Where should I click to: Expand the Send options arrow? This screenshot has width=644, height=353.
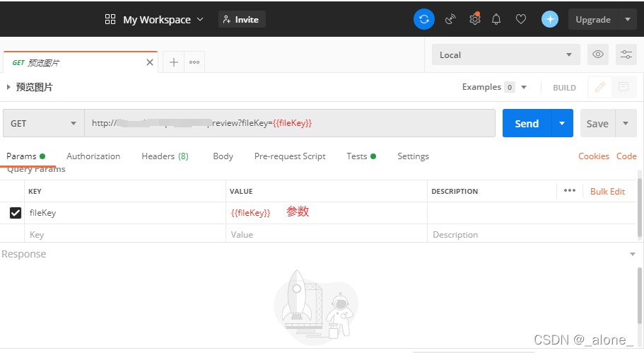coord(562,123)
